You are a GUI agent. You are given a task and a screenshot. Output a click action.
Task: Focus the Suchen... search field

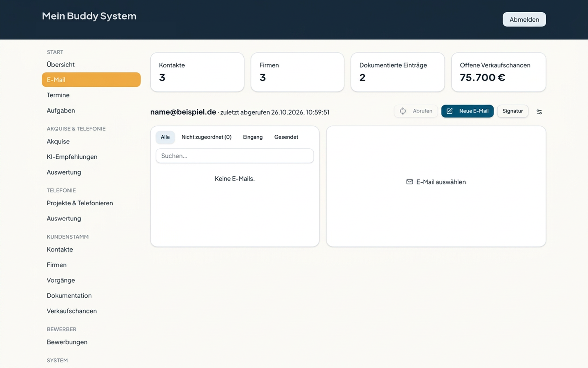[235, 156]
